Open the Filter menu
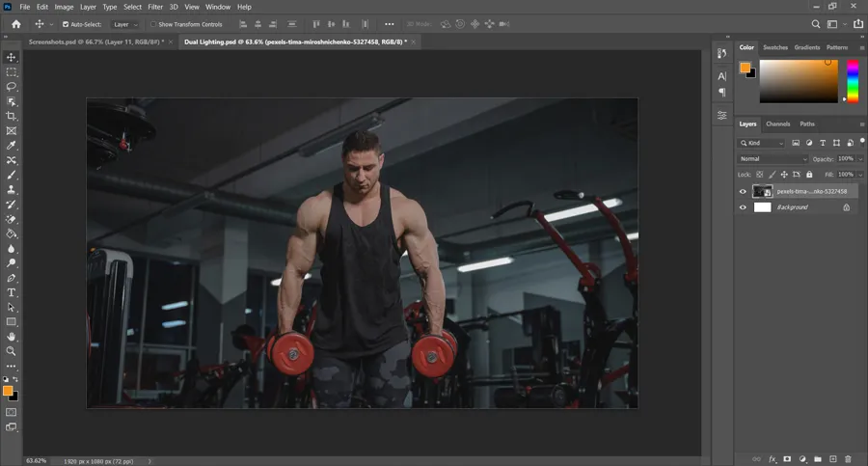This screenshot has width=868, height=466. pyautogui.click(x=155, y=7)
